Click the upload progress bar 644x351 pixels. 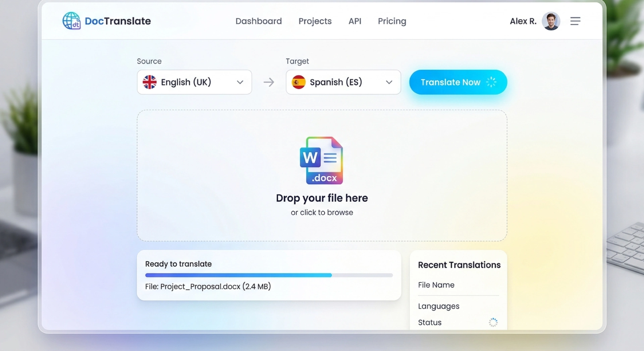click(x=269, y=275)
